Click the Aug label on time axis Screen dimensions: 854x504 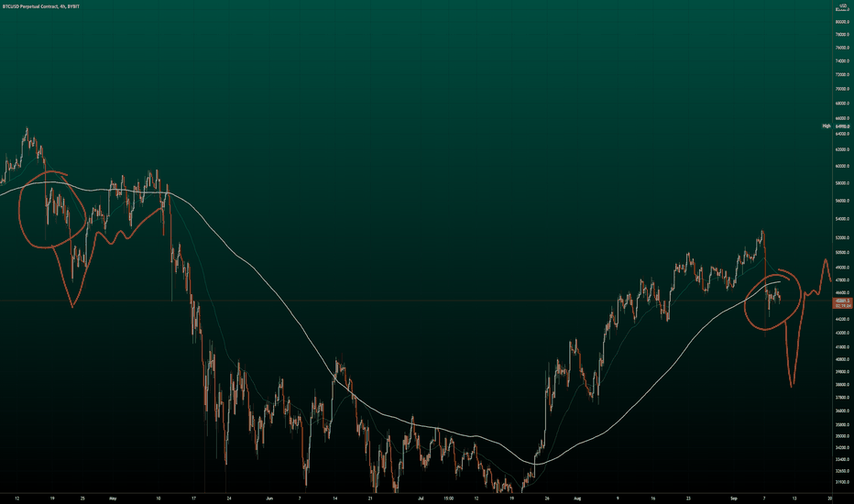[x=578, y=498]
